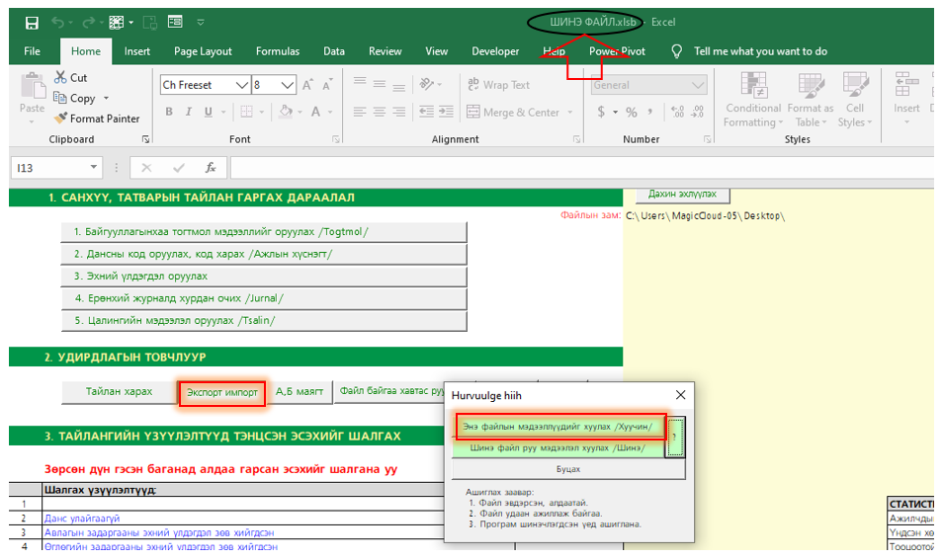
Task: Click the Буцах button in dialog
Action: [x=567, y=469]
